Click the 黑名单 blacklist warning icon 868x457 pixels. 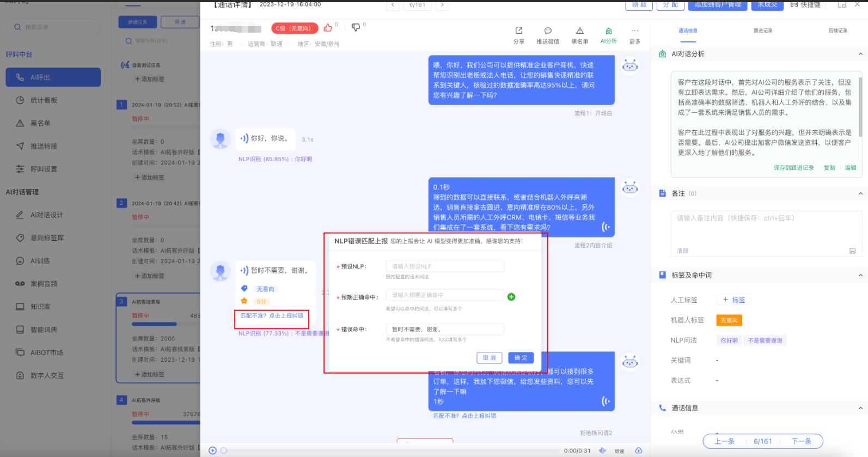[580, 31]
